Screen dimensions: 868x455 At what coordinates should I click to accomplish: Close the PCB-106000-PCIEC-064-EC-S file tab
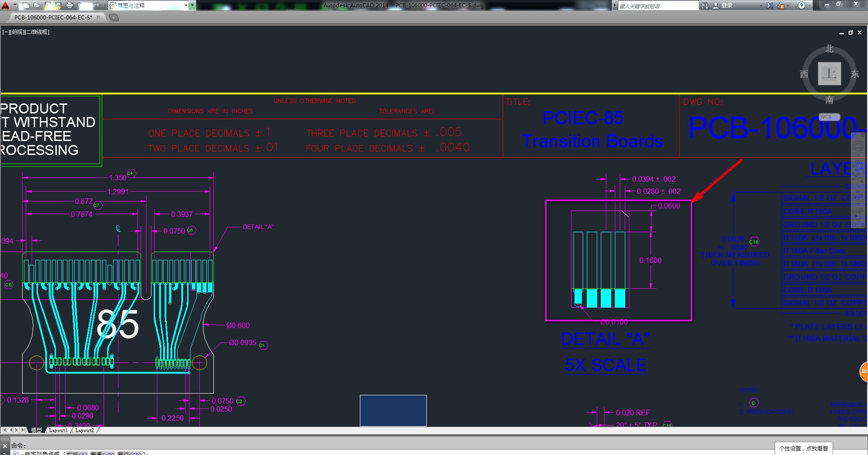tap(98, 17)
